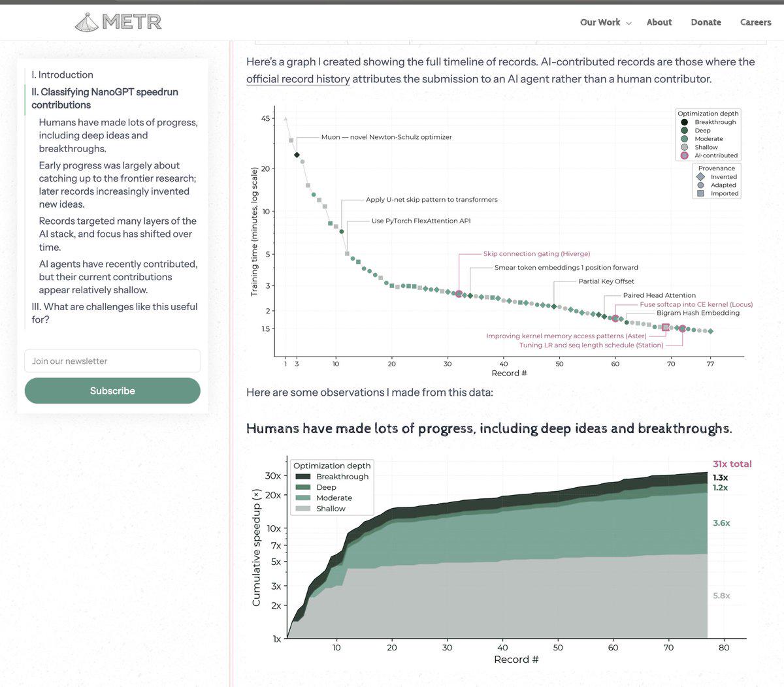Click the Hiverge AI-contributed pink marker
The height and width of the screenshot is (687, 784).
(x=459, y=294)
